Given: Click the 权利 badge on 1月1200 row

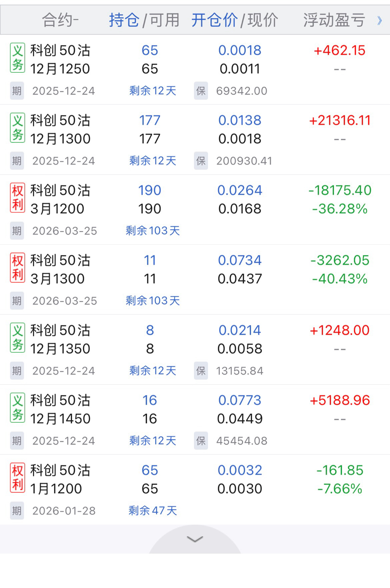Looking at the screenshot, I should pos(18,478).
